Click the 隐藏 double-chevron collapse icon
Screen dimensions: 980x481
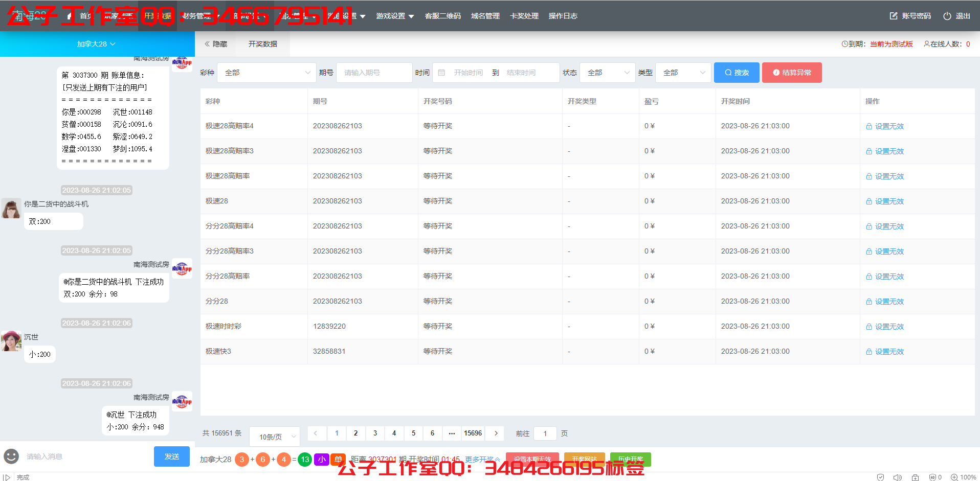coord(207,44)
